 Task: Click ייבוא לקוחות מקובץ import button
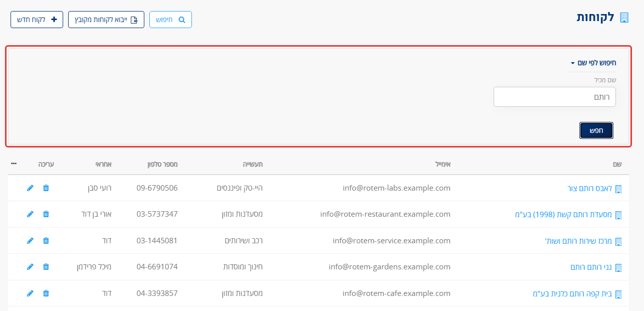point(106,20)
